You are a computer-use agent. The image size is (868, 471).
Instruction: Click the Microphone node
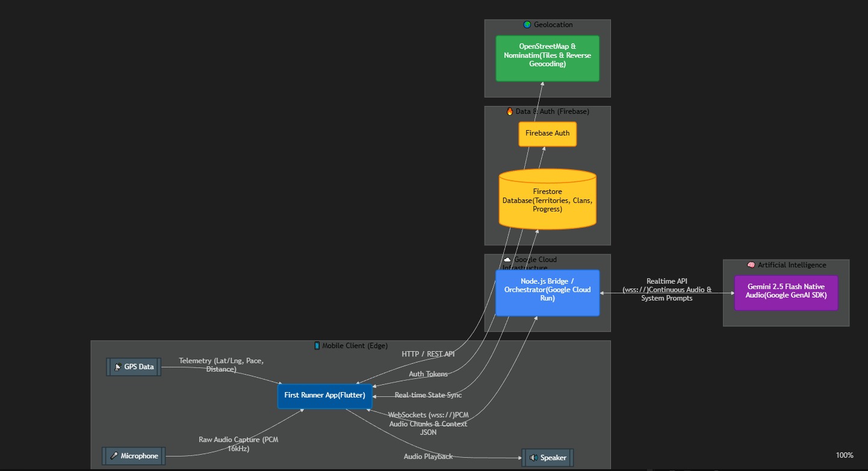(x=134, y=456)
